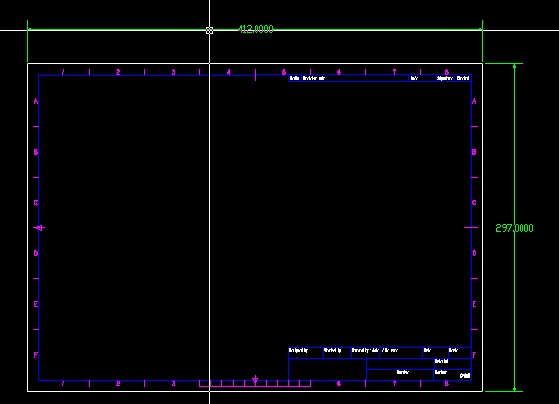Pick zone letter D on the left border

point(36,253)
